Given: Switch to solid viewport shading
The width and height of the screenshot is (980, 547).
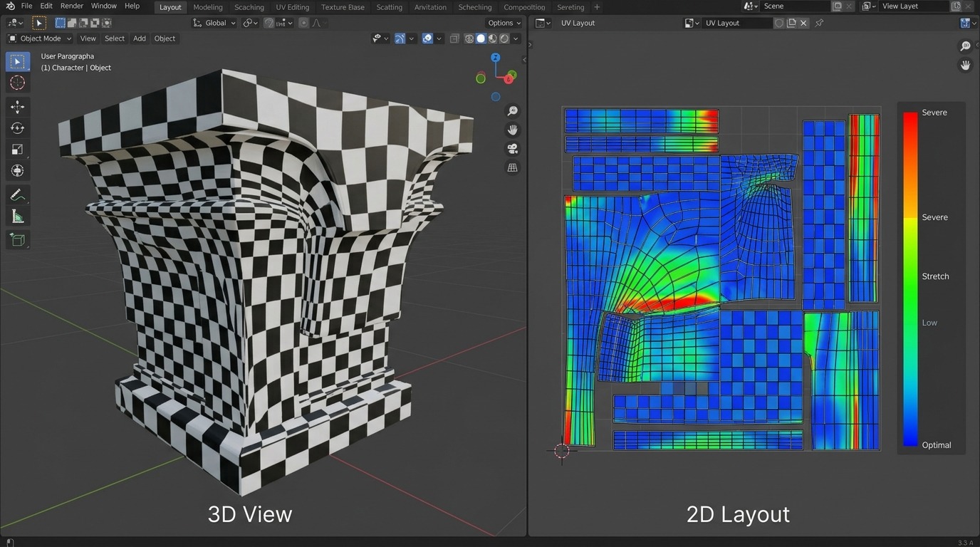Looking at the screenshot, I should coord(481,38).
